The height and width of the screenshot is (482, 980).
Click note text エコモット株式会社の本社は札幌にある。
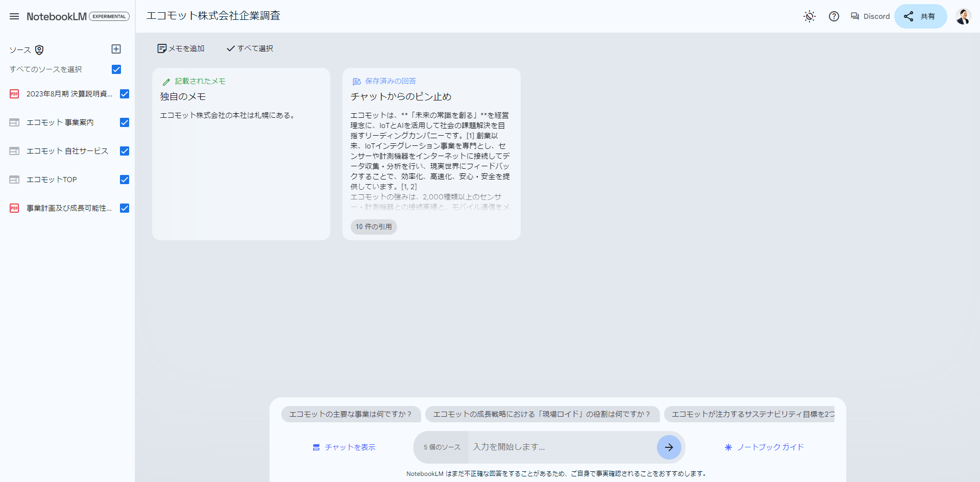pos(228,115)
